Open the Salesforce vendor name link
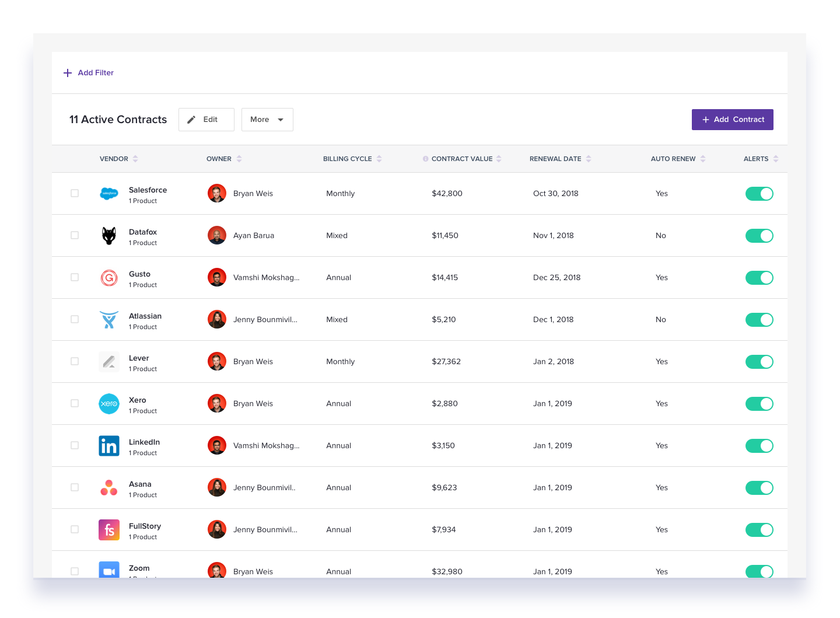This screenshot has height=618, width=840. coord(148,190)
